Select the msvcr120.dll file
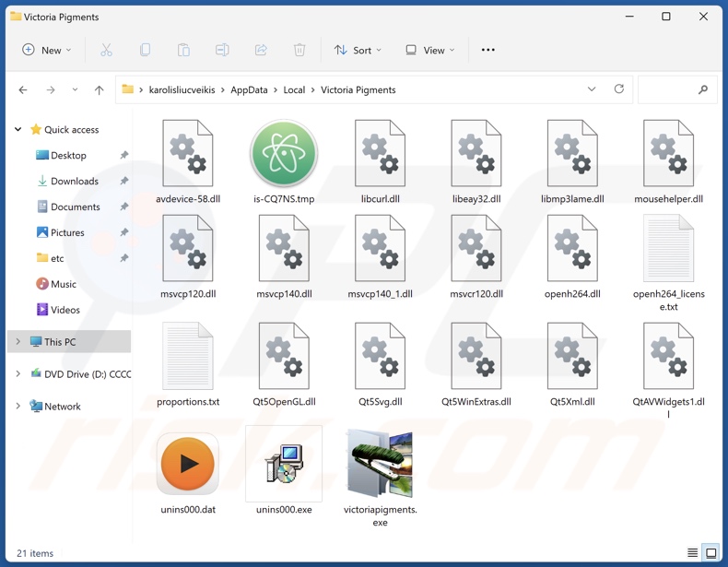 coord(476,257)
